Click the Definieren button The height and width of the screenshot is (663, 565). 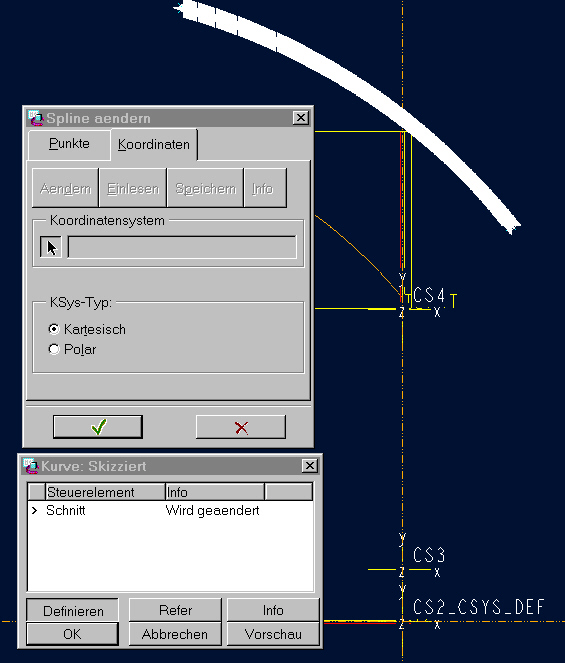[72, 610]
